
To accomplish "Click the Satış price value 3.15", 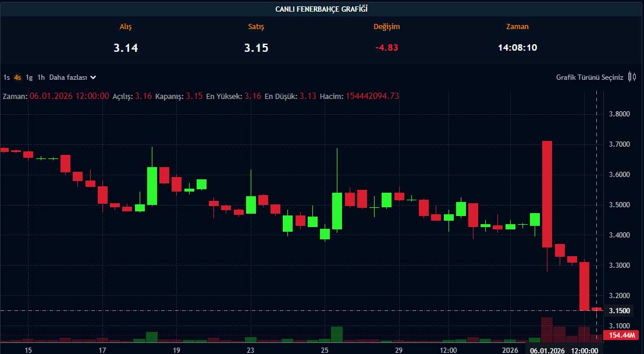I will point(256,48).
